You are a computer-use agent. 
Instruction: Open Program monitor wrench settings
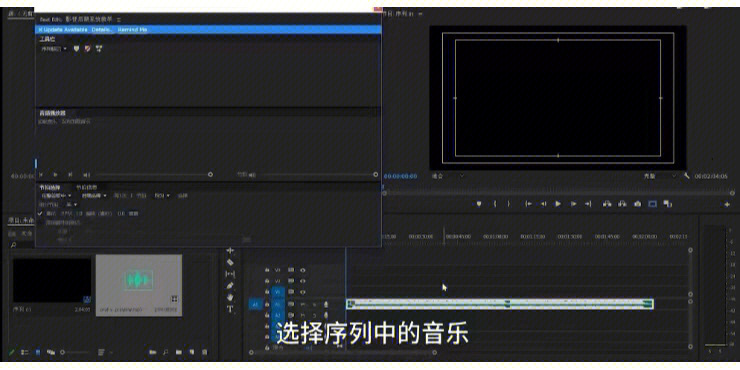click(x=687, y=176)
